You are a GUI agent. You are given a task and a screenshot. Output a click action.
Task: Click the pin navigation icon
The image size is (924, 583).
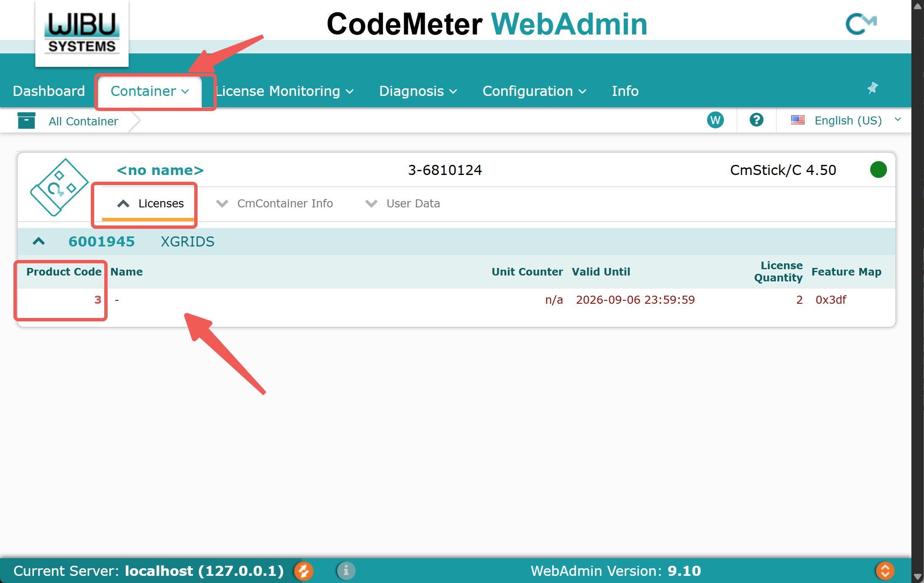tap(873, 88)
